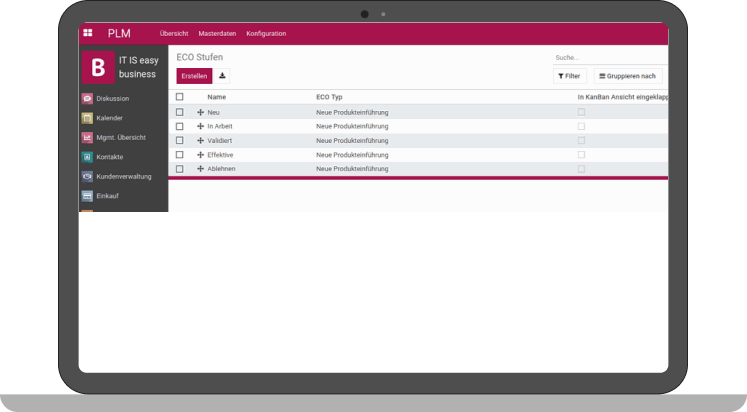Open the Kalender app icon
747x412 pixels.
tap(87, 118)
